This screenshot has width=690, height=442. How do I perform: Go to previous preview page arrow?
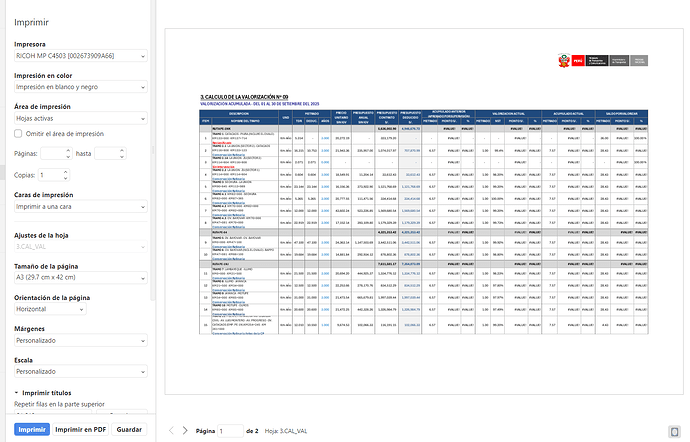tap(171, 430)
